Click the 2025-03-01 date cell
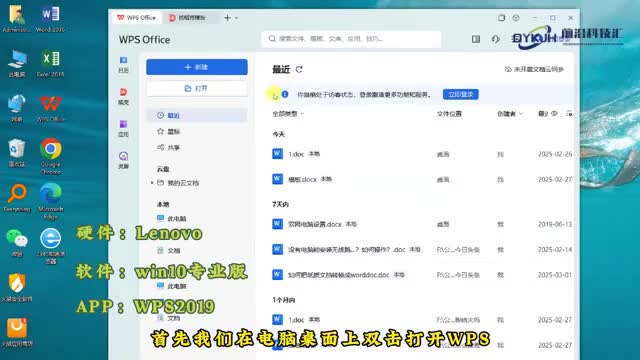Viewport: 640px width, 360px height. tap(555, 275)
